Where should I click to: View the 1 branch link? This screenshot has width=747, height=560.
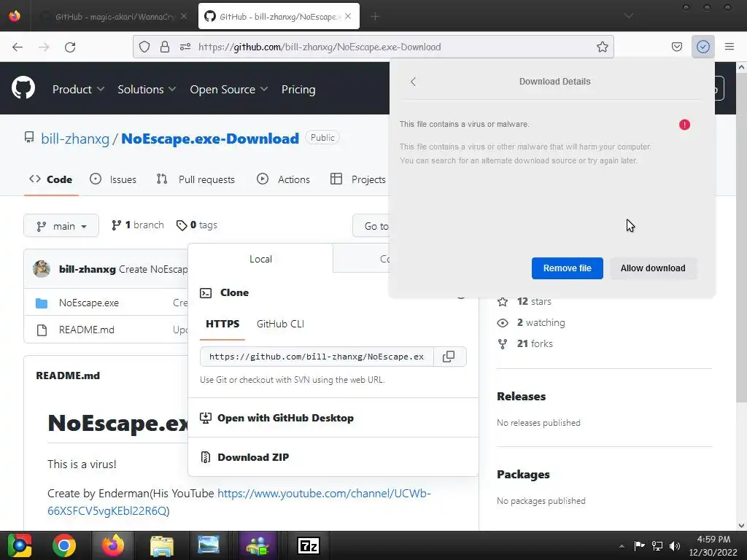tap(138, 225)
